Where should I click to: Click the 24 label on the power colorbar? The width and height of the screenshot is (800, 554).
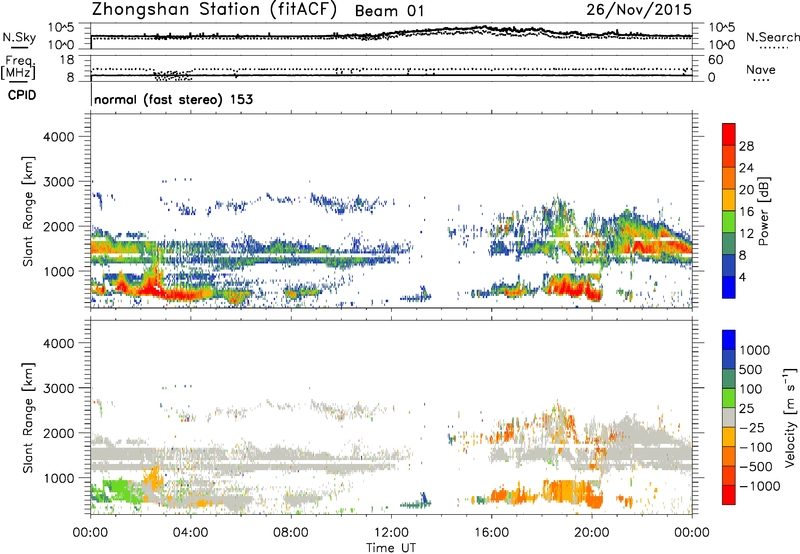746,168
